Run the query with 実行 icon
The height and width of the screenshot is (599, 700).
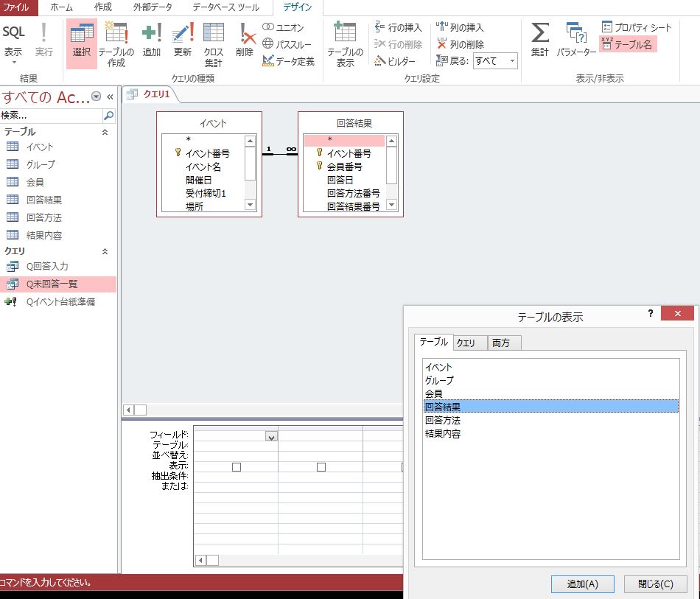(44, 41)
